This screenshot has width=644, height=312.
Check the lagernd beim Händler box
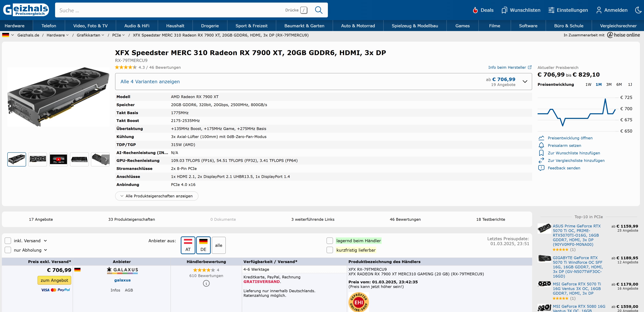[x=330, y=241]
